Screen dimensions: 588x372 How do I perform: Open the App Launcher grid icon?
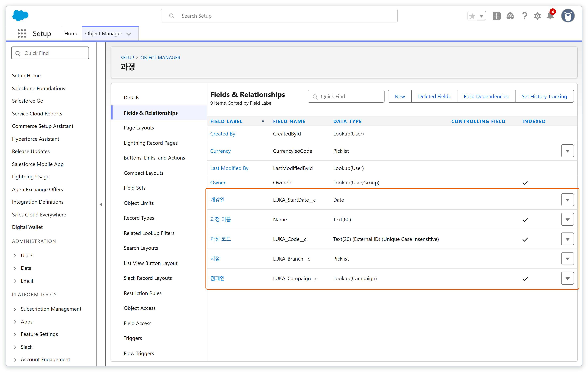22,33
